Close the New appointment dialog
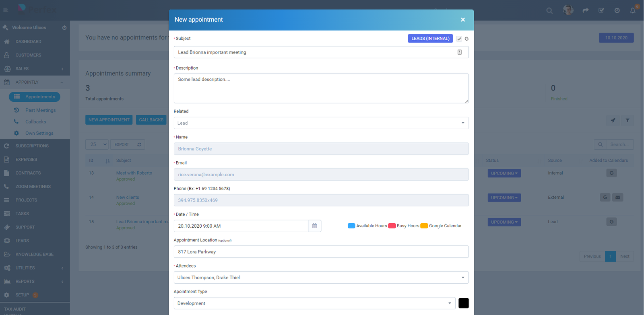 coord(462,20)
